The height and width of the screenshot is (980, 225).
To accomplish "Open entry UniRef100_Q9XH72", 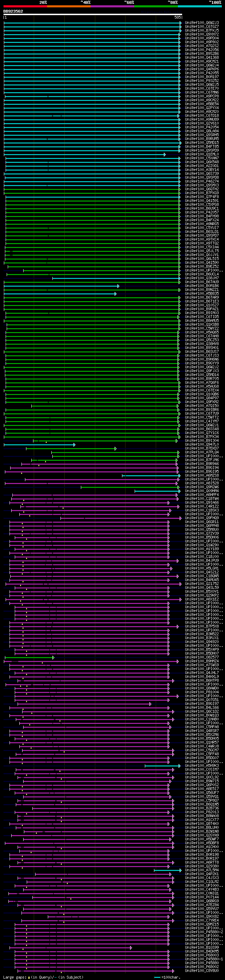I will [x=202, y=34].
